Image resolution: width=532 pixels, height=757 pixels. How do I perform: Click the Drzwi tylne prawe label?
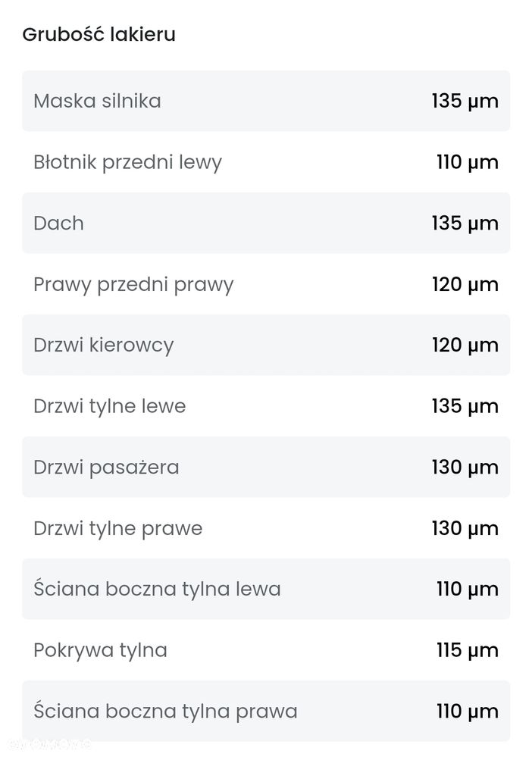tap(117, 529)
